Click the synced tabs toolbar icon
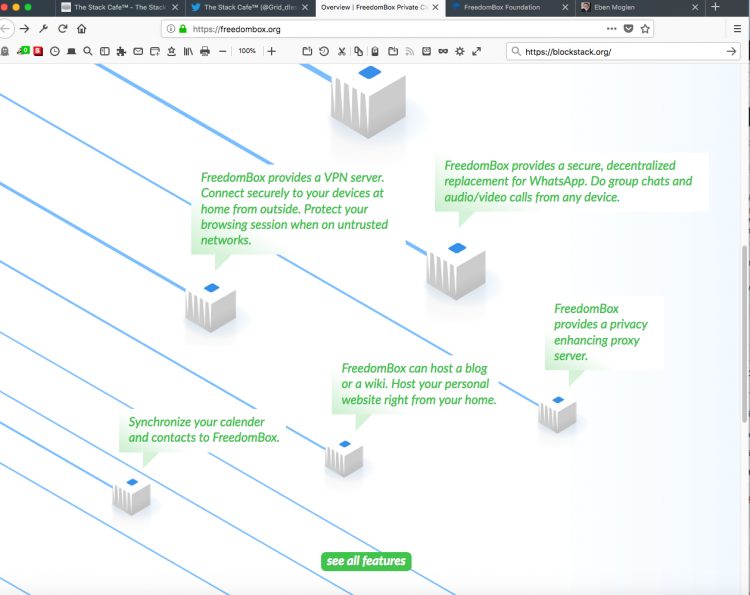The width and height of the screenshot is (750, 595). pos(426,51)
